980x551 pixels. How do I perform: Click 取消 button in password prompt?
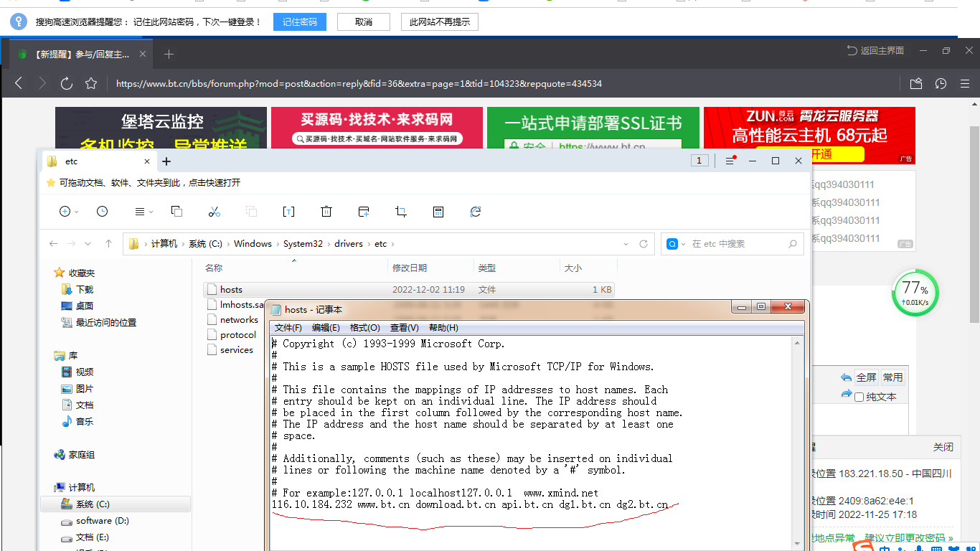pyautogui.click(x=364, y=22)
